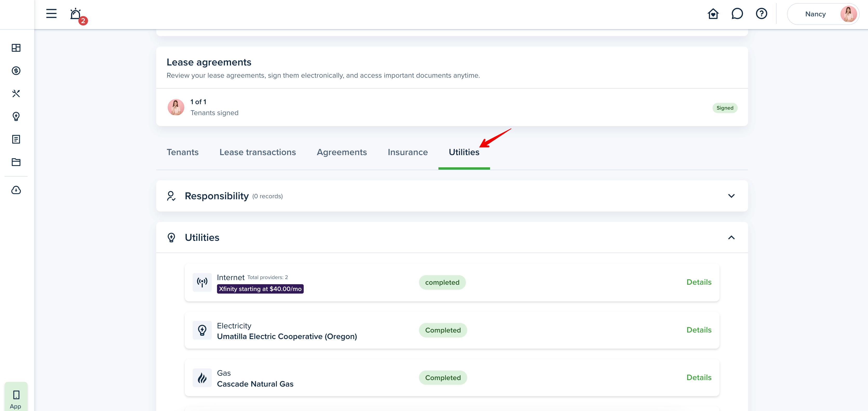The height and width of the screenshot is (411, 868).
Task: Click the Electricity bulb icon
Action: [x=202, y=330]
